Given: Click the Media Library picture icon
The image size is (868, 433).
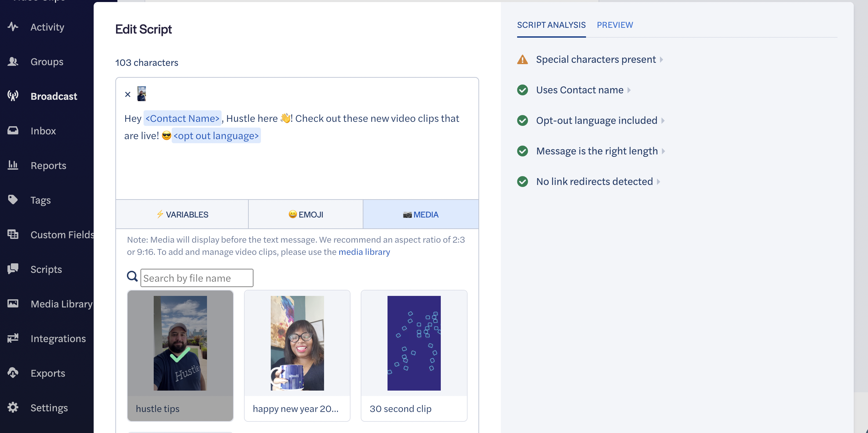Looking at the screenshot, I should (13, 304).
